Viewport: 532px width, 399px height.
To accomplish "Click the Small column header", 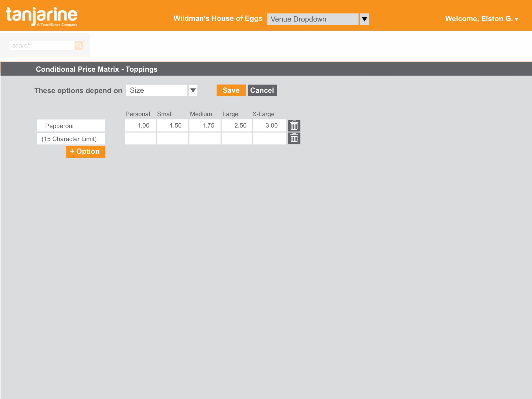I will point(165,114).
